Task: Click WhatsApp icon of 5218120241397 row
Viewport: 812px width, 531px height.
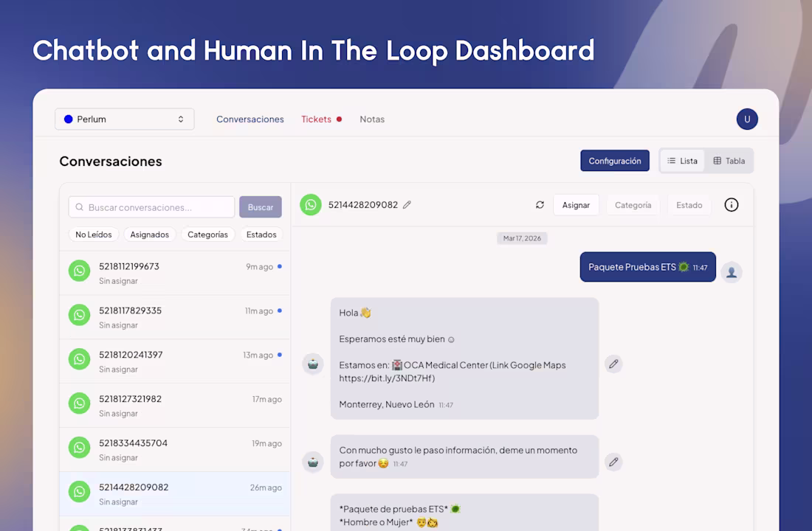Action: tap(79, 359)
